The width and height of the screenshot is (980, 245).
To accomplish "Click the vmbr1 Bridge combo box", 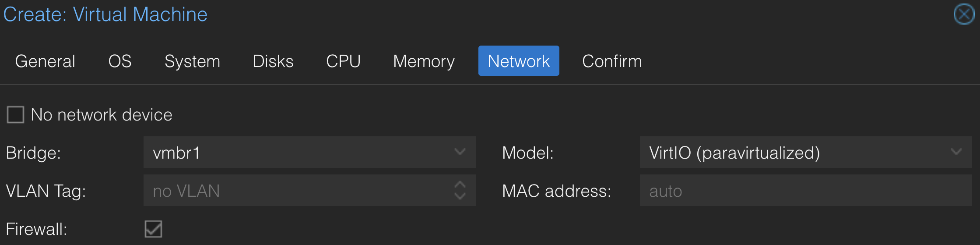I will coord(309,152).
